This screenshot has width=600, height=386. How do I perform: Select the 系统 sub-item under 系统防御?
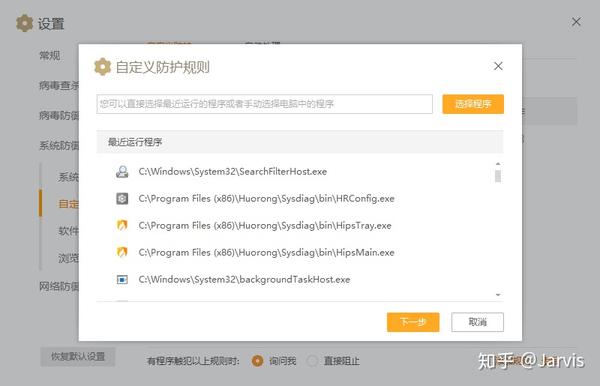coord(68,177)
